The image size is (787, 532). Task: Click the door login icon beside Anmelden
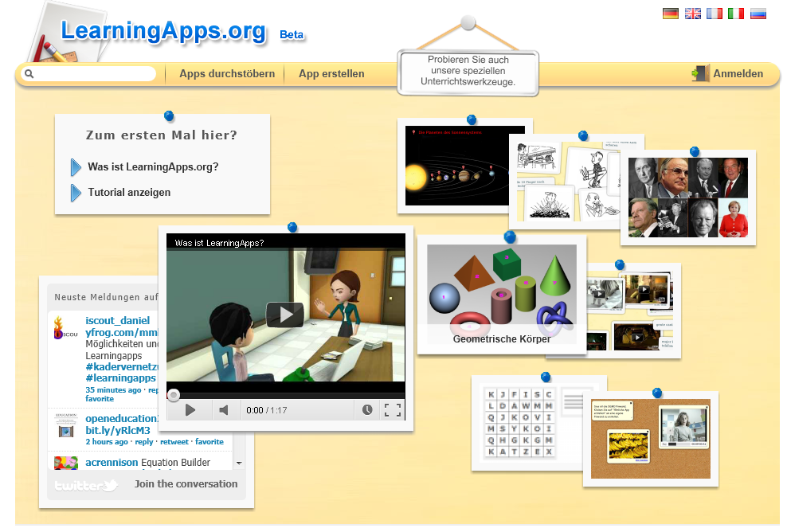(699, 74)
